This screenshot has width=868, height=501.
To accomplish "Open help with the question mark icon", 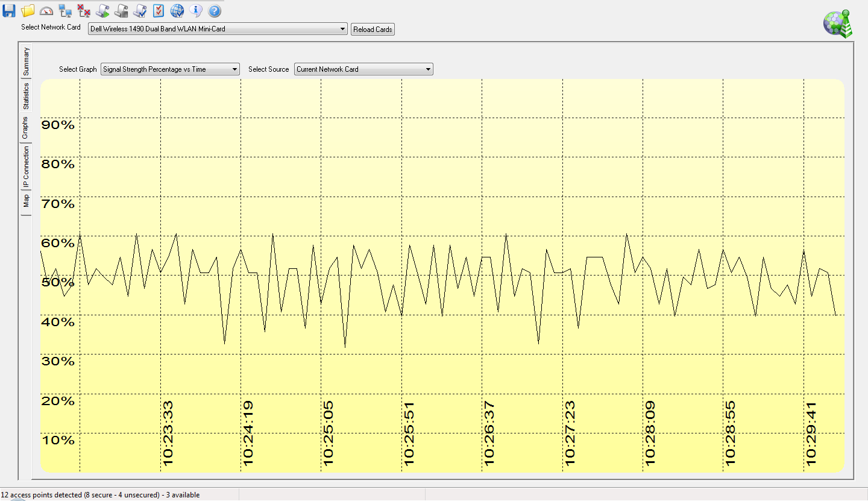I will [214, 10].
